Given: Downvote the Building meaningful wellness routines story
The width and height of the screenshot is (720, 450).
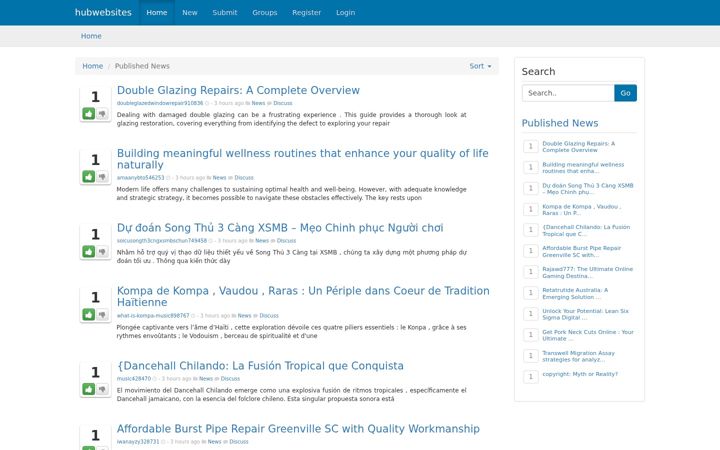Looking at the screenshot, I should point(102,176).
